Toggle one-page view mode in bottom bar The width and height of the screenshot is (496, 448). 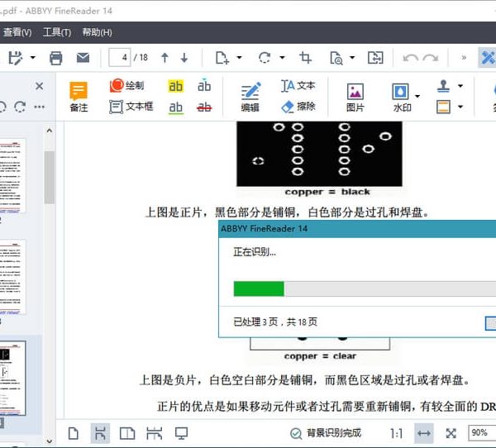point(74,433)
